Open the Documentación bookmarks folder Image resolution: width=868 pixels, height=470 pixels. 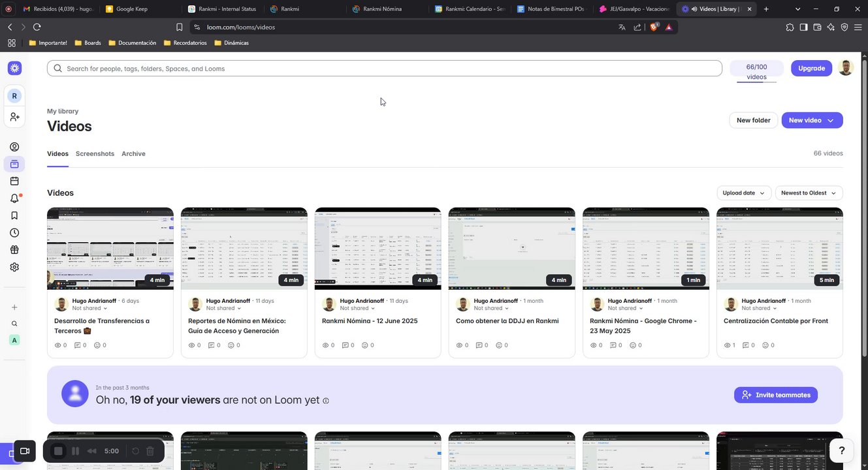(133, 42)
